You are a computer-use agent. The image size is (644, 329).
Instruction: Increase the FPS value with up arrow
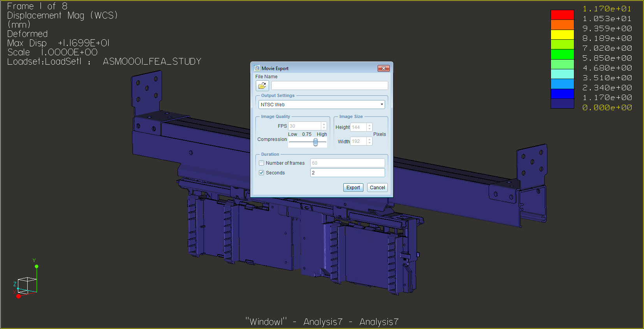(x=324, y=124)
